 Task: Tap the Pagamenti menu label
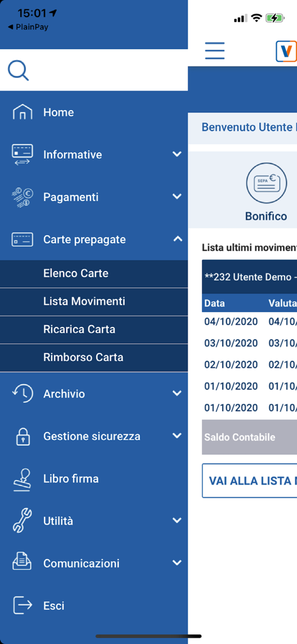coord(71,197)
